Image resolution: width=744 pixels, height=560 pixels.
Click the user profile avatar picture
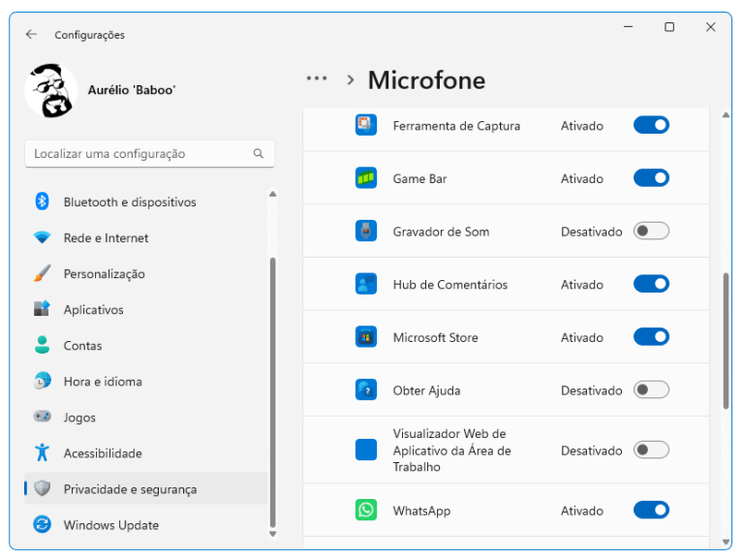coord(50,91)
